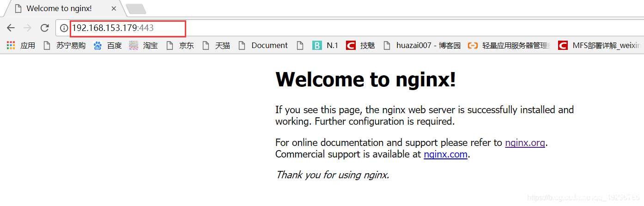Follow the nginx.com commercial support link
This screenshot has width=644, height=206.
pyautogui.click(x=445, y=154)
